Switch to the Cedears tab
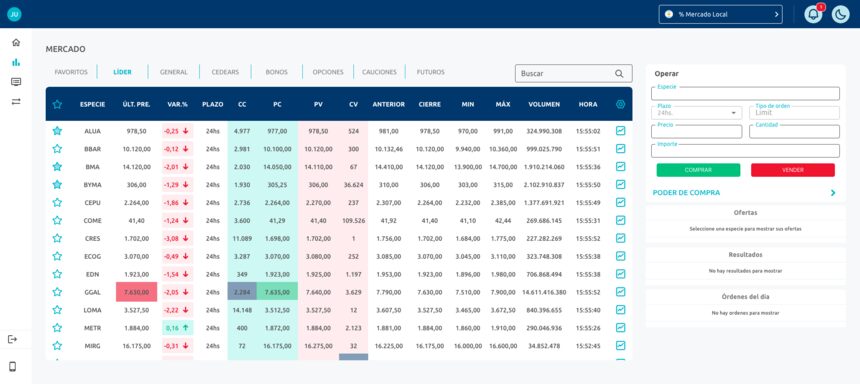 pyautogui.click(x=225, y=72)
